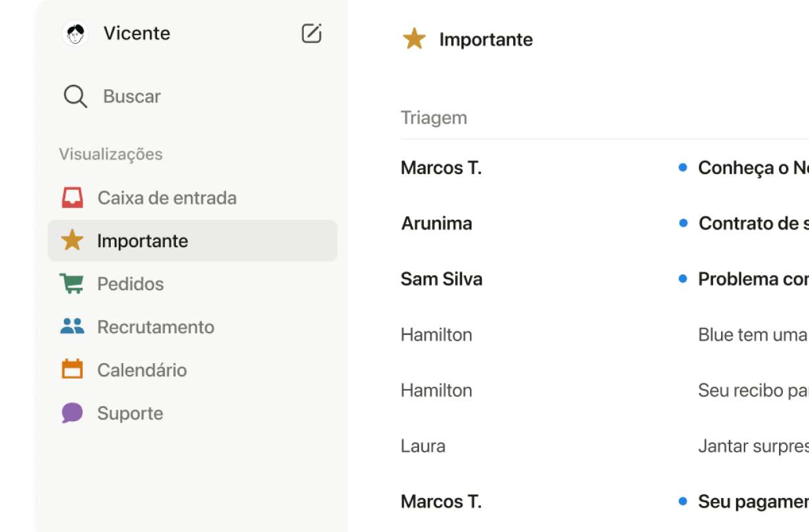
Task: Click the blue people Recrutamento icon
Action: pos(72,327)
